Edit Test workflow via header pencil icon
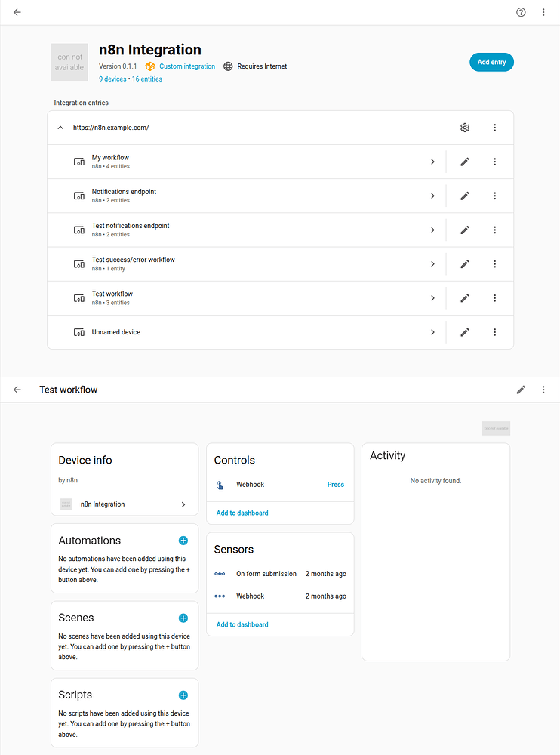 (521, 390)
